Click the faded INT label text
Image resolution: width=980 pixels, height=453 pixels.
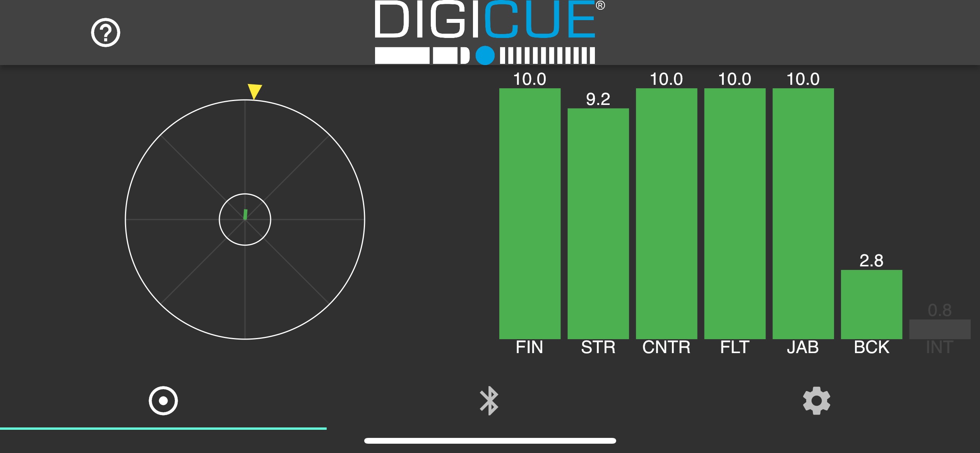pyautogui.click(x=940, y=347)
